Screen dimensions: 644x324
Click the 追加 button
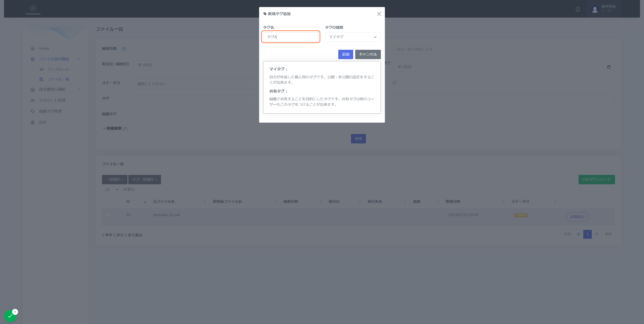point(345,54)
